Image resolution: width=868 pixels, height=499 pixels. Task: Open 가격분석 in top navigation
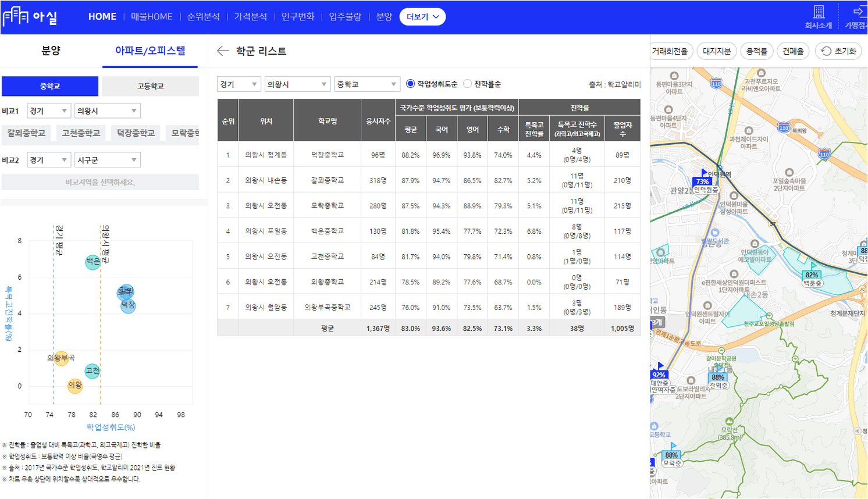(251, 17)
